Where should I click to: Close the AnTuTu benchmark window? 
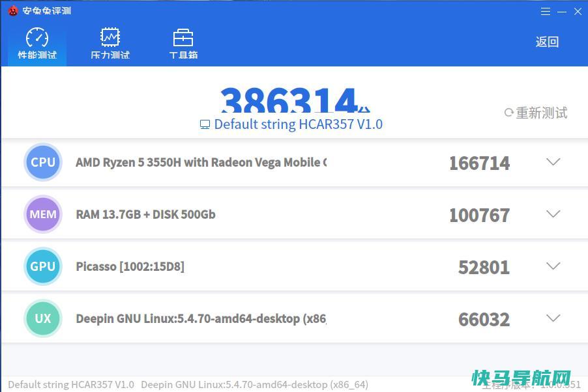578,12
